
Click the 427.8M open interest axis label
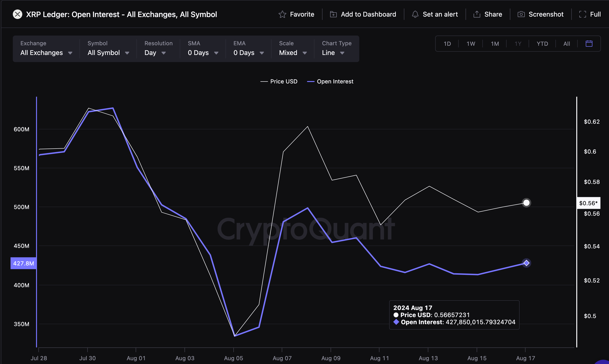23,263
